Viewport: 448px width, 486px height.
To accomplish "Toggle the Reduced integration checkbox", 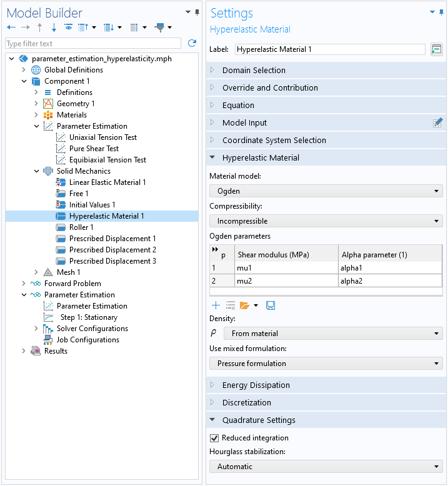I will coord(214,438).
